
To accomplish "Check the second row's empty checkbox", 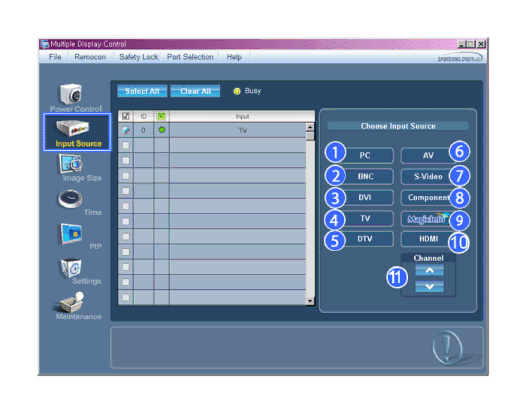I will 126,145.
